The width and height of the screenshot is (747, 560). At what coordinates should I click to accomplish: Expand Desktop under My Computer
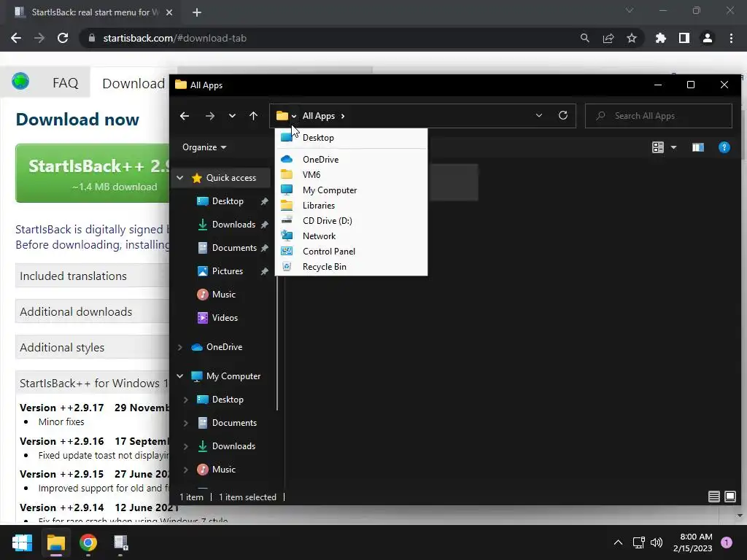(186, 400)
